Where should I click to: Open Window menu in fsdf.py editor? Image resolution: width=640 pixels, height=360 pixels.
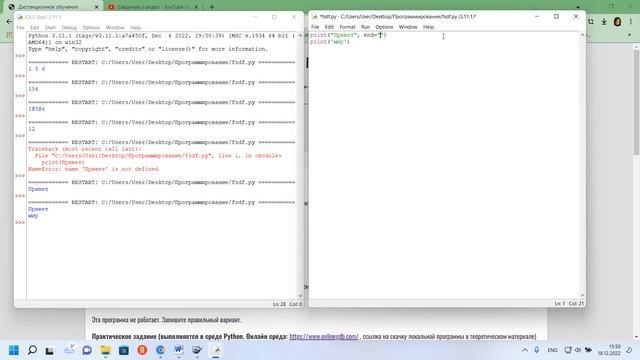pyautogui.click(x=408, y=27)
